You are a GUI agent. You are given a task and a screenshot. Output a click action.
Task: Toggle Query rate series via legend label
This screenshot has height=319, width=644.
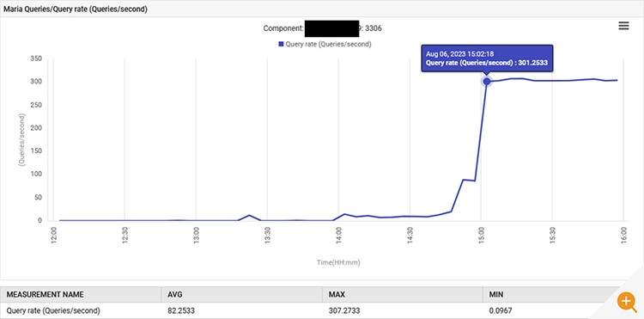pyautogui.click(x=328, y=44)
